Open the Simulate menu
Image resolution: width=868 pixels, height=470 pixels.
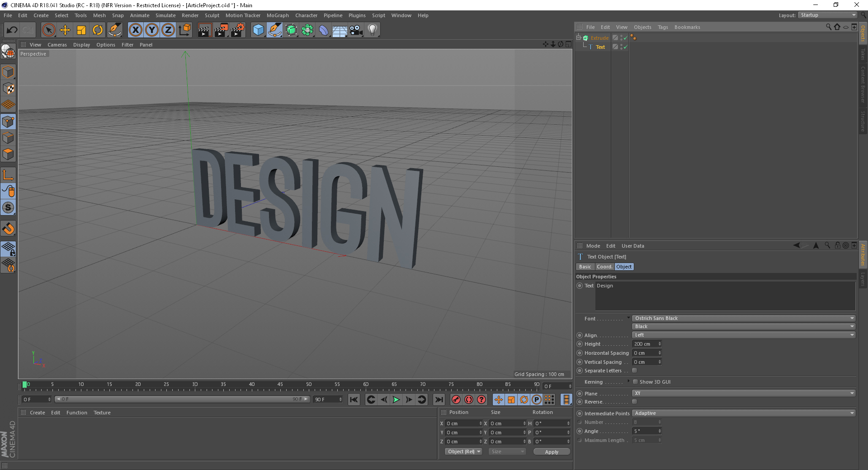165,15
